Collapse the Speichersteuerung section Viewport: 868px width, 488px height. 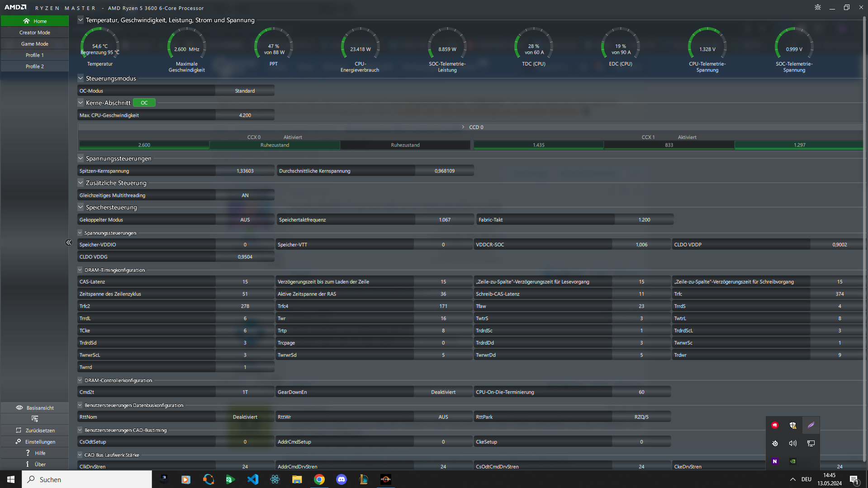81,207
